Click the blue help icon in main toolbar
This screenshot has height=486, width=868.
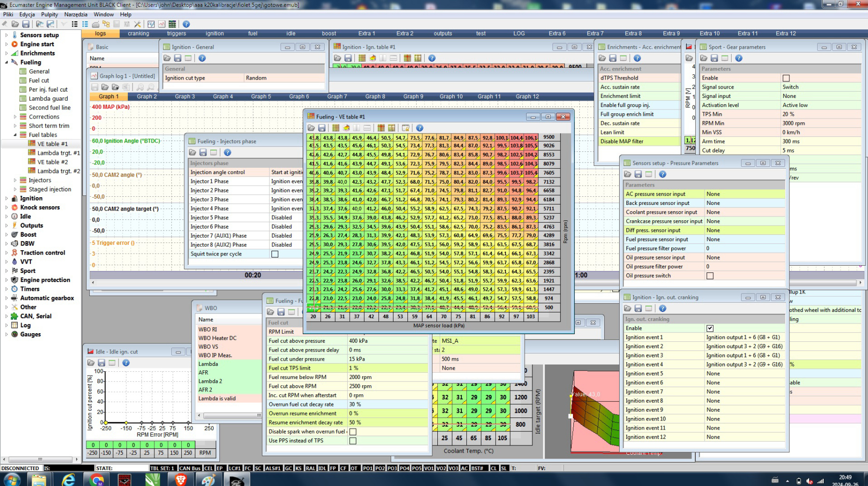pyautogui.click(x=186, y=24)
